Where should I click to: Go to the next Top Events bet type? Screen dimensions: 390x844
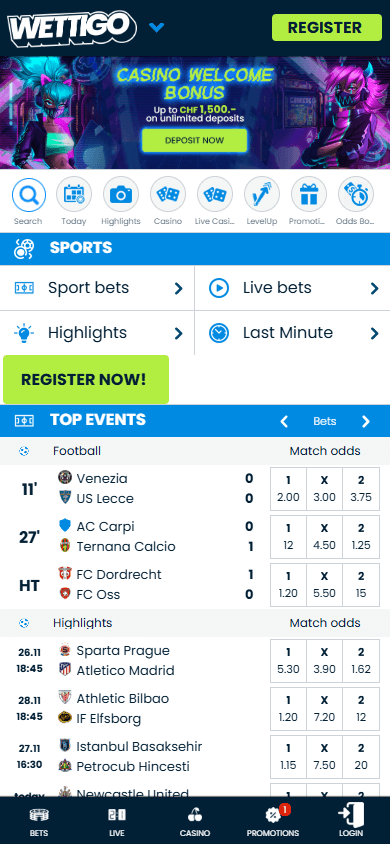[x=366, y=421]
